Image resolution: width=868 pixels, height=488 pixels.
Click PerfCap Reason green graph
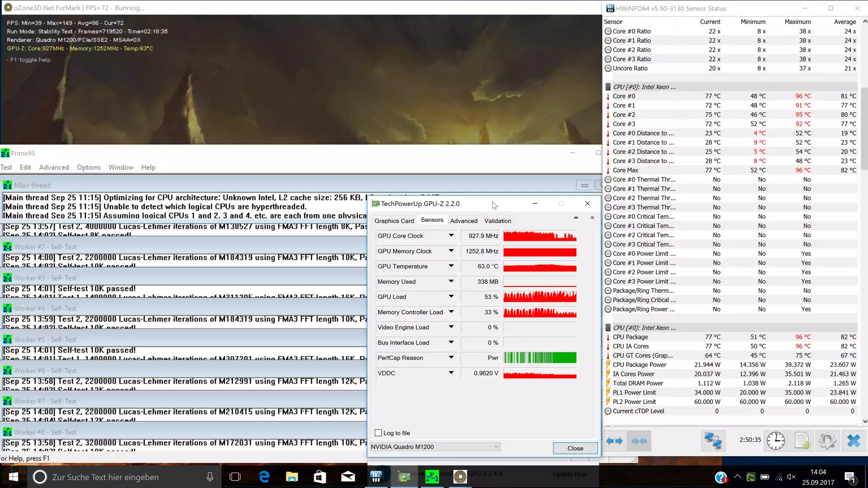(540, 357)
